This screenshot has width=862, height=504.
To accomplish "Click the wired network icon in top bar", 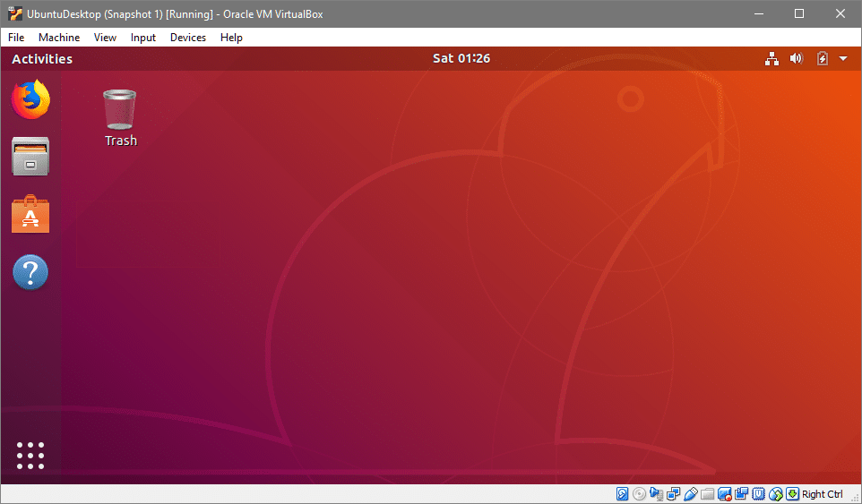I will pos(771,59).
